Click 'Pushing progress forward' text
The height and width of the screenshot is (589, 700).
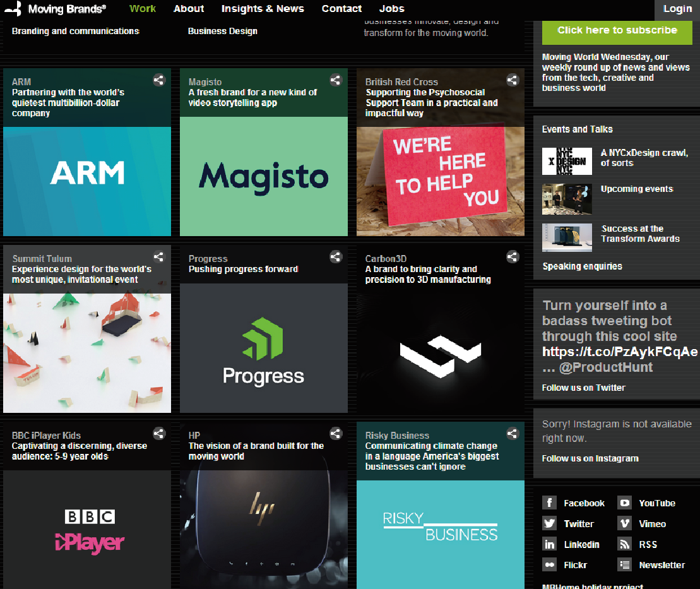point(243,270)
